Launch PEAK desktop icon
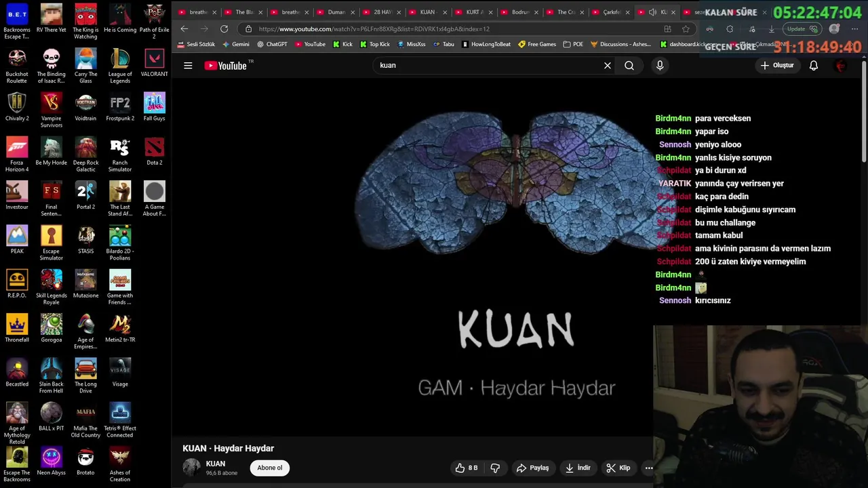The width and height of the screenshot is (868, 488). (x=17, y=239)
